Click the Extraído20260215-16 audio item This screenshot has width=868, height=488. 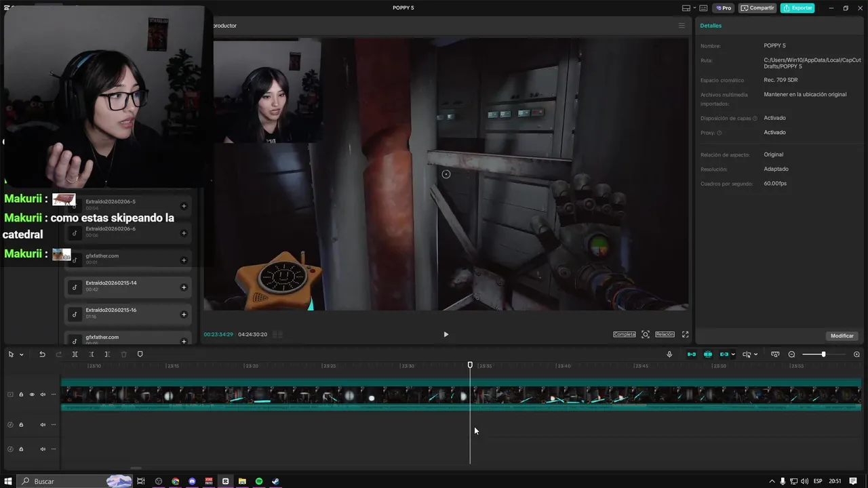pyautogui.click(x=128, y=314)
